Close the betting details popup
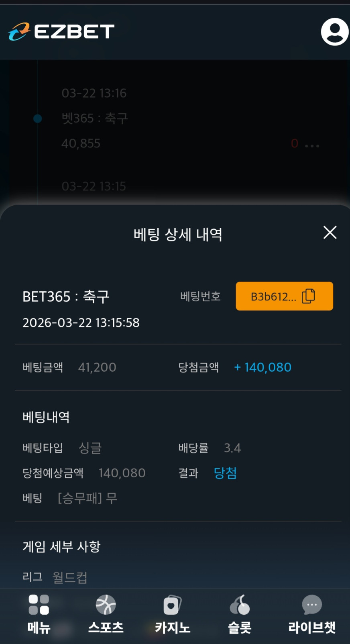Image resolution: width=350 pixels, height=644 pixels. pyautogui.click(x=330, y=232)
